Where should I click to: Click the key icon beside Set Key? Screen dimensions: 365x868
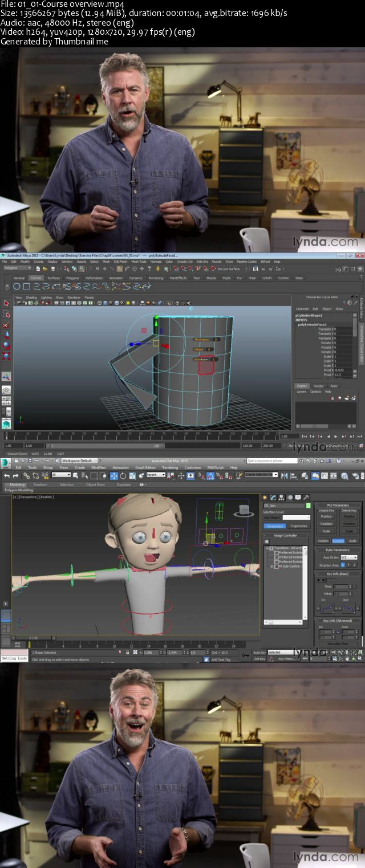coord(246,655)
